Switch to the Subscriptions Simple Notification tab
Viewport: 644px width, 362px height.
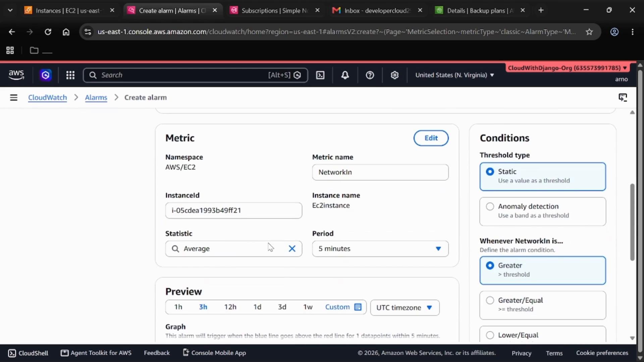coord(275,10)
